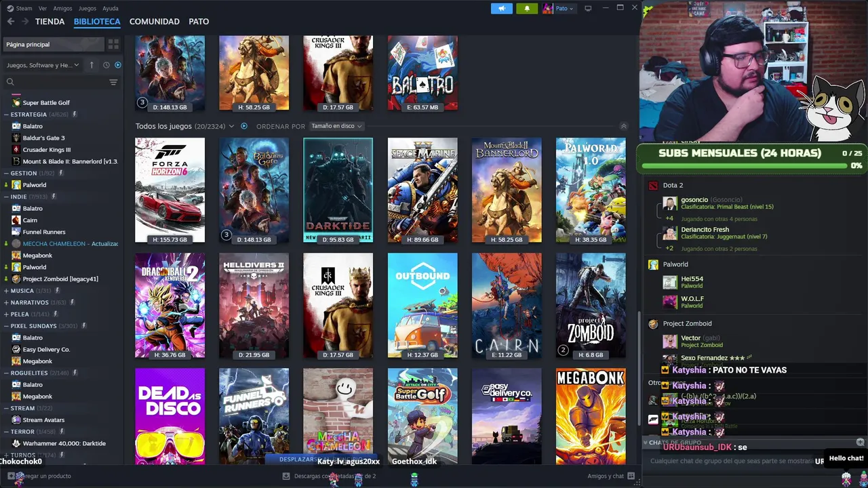Click friend "Vector" in the friends list

click(691, 338)
